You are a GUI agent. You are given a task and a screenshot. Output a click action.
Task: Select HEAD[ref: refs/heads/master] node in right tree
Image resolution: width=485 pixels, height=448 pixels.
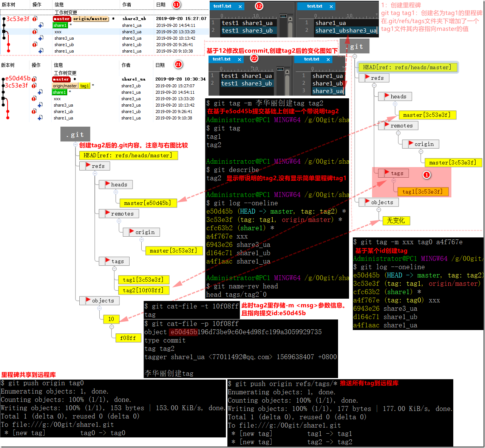[x=407, y=67]
